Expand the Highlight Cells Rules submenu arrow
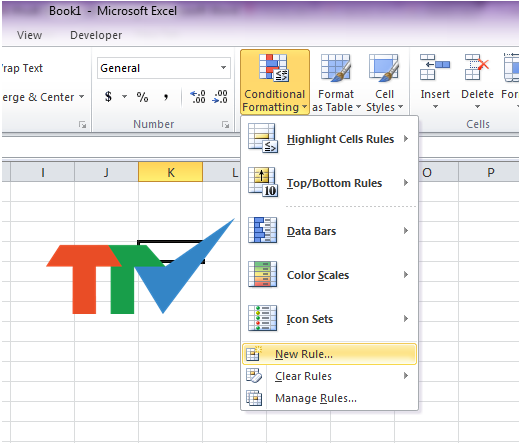The height and width of the screenshot is (444, 524). tap(406, 139)
